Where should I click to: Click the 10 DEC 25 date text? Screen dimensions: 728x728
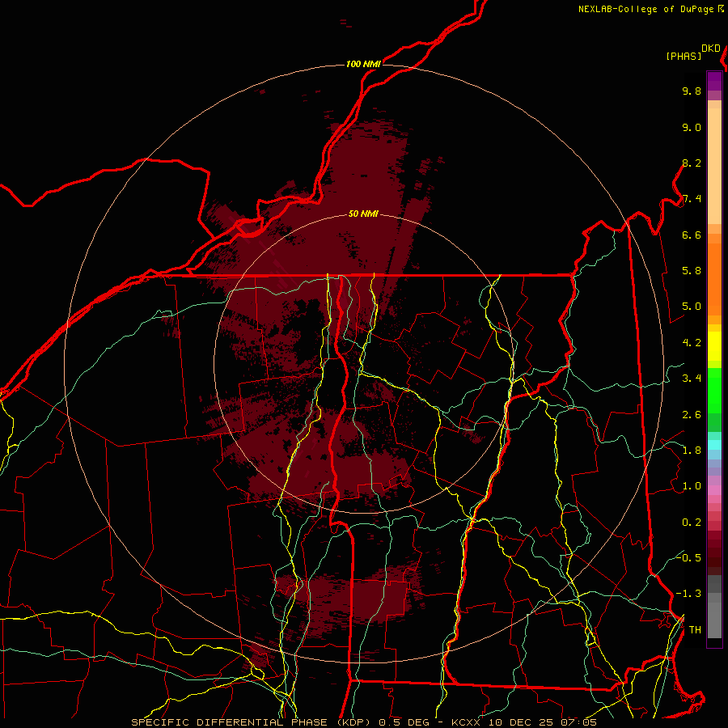520,722
